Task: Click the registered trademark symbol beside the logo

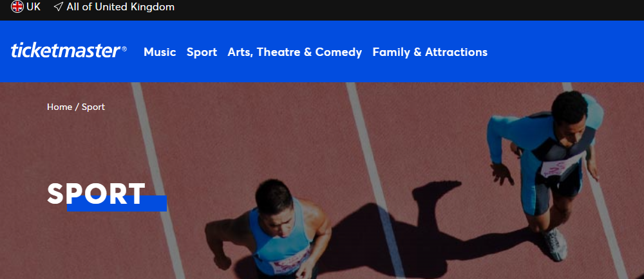Action: click(124, 49)
